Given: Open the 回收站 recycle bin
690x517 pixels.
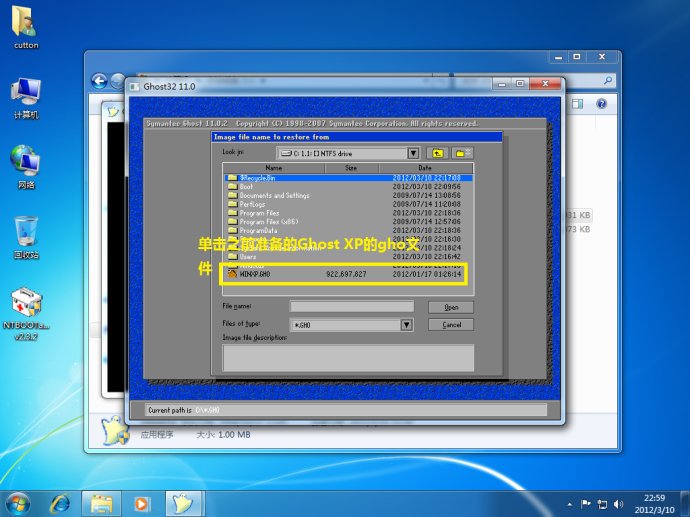Looking at the screenshot, I should (x=26, y=237).
